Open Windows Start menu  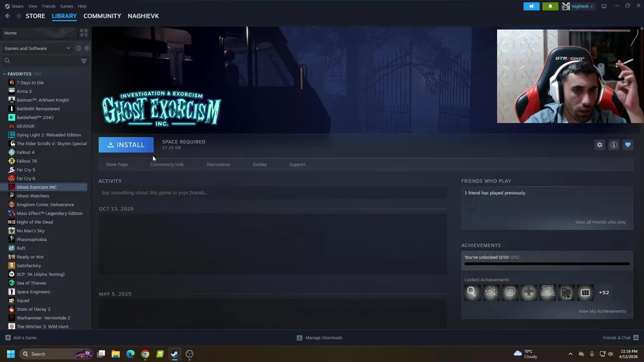(x=11, y=354)
